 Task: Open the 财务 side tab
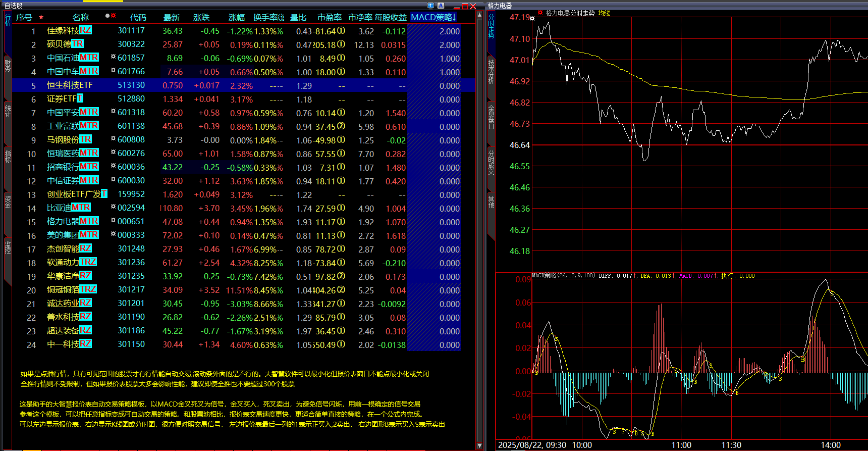coord(8,66)
